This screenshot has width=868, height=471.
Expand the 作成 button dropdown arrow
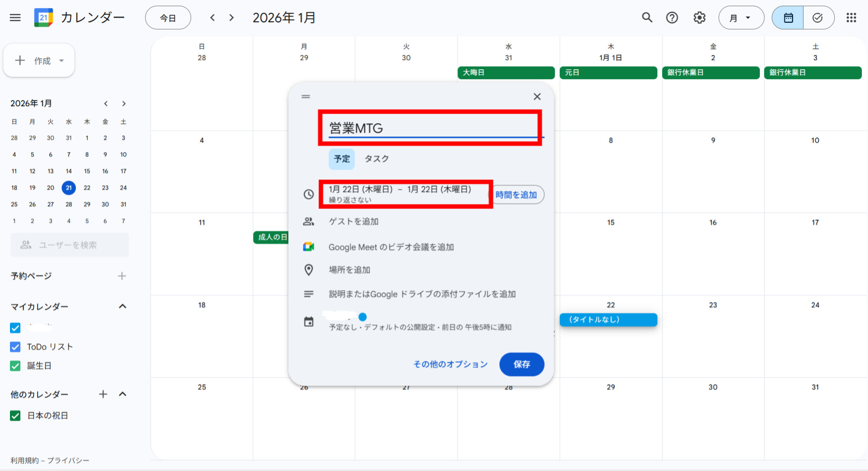pyautogui.click(x=61, y=60)
